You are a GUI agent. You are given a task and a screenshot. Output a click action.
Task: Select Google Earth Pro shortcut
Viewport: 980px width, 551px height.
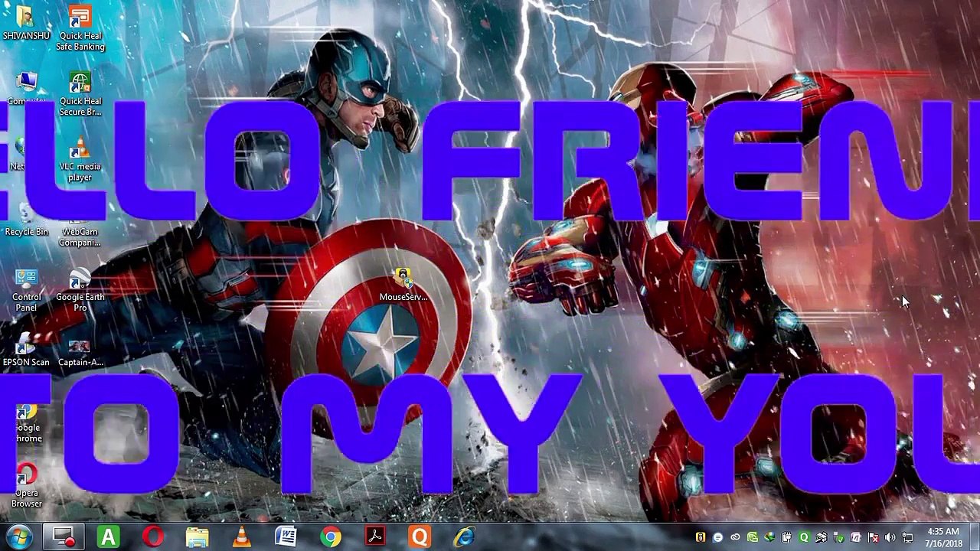pyautogui.click(x=80, y=290)
